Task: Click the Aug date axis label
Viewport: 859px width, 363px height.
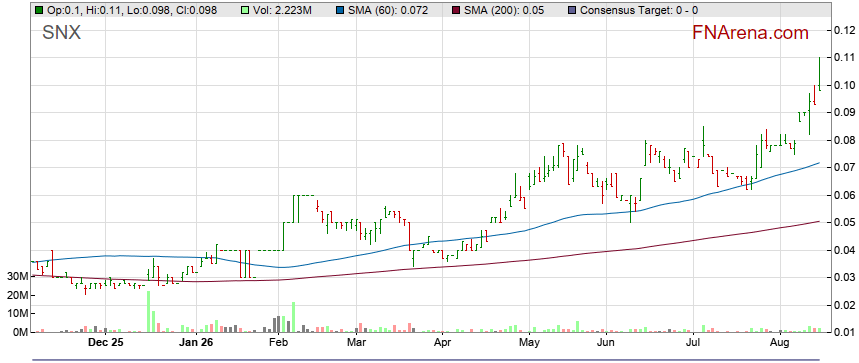Action: click(x=781, y=343)
